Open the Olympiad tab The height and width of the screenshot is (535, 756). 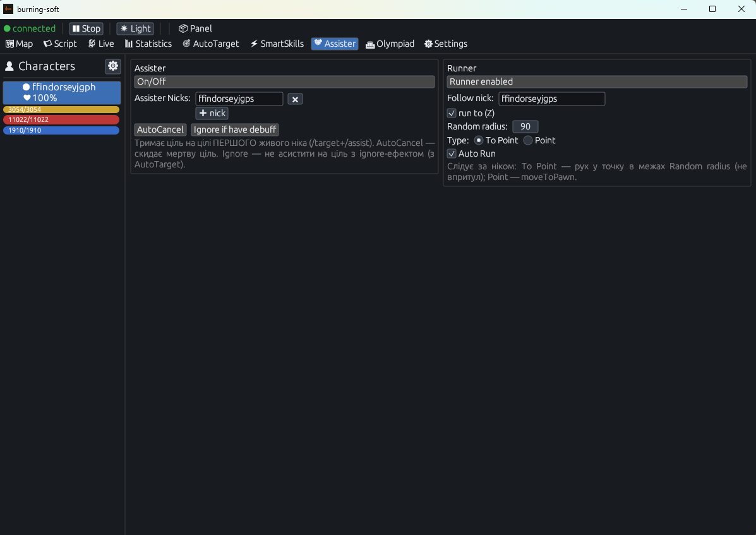(x=390, y=44)
